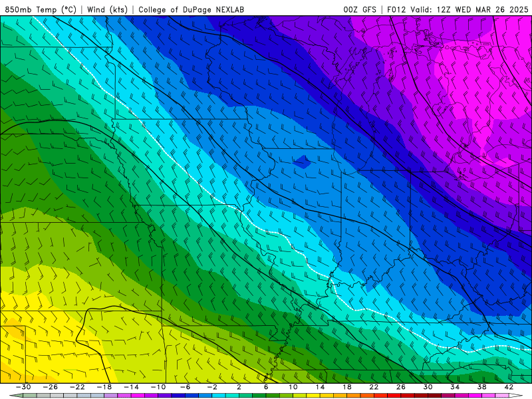Select the 'College of DuPage NEXLAB' text
Image resolution: width=532 pixels, height=399 pixels.
point(191,9)
